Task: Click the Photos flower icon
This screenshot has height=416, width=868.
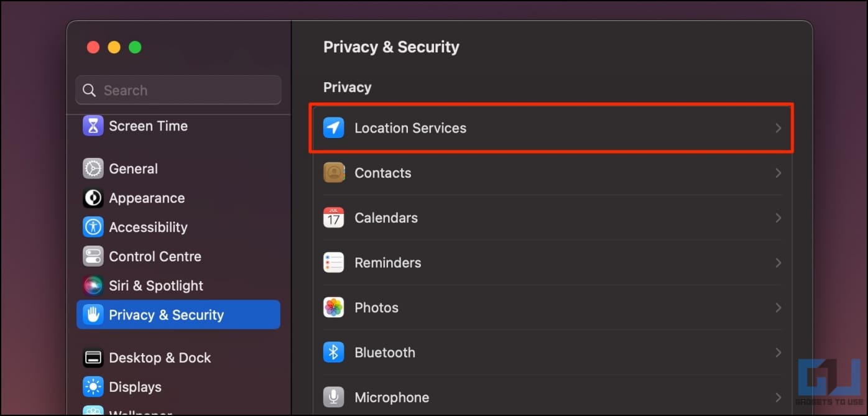Action: click(x=334, y=307)
